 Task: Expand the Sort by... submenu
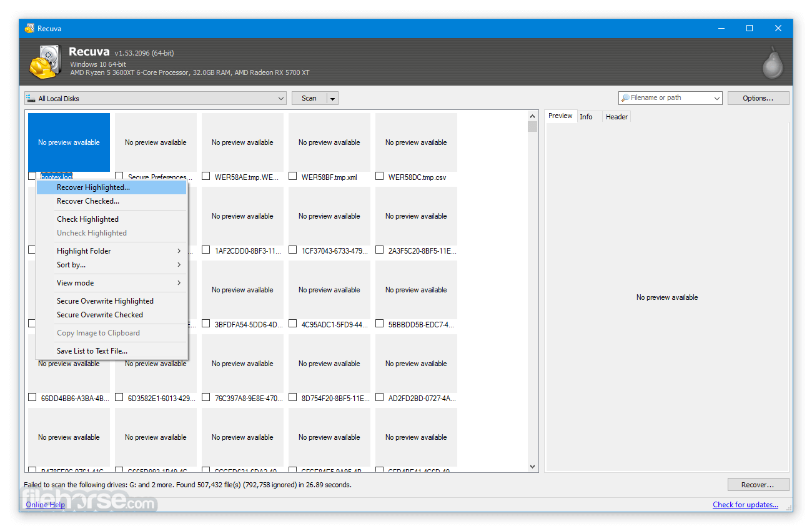[112, 265]
